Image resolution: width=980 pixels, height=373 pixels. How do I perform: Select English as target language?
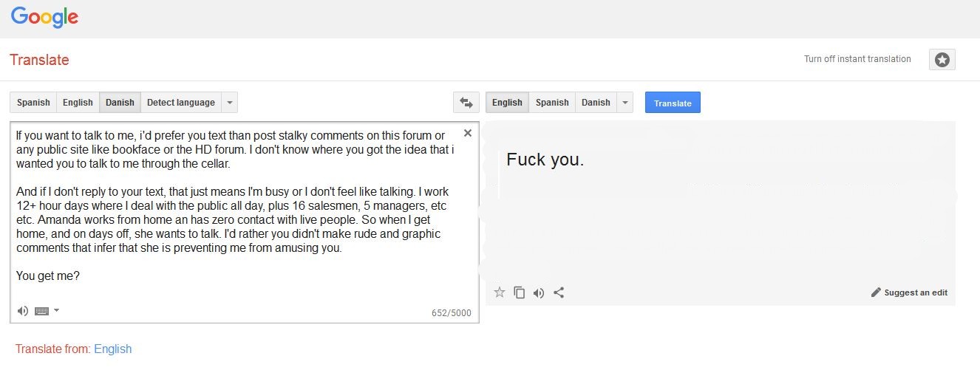coord(507,103)
